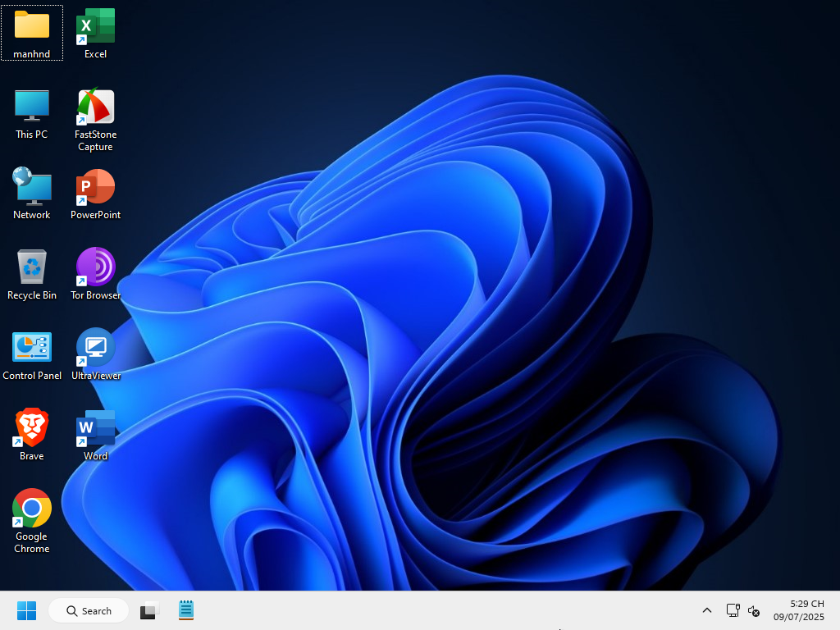Click the taskbar Search box

tap(89, 610)
